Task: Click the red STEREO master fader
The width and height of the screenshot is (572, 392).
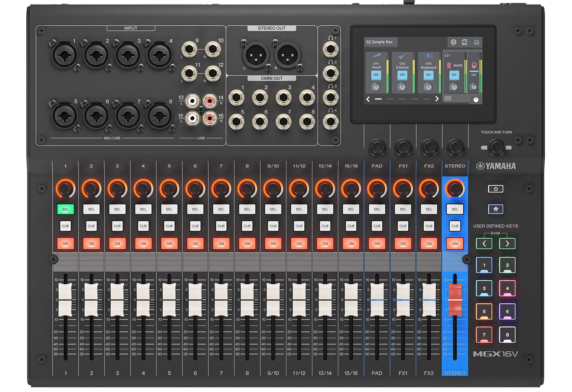Action: [455, 299]
